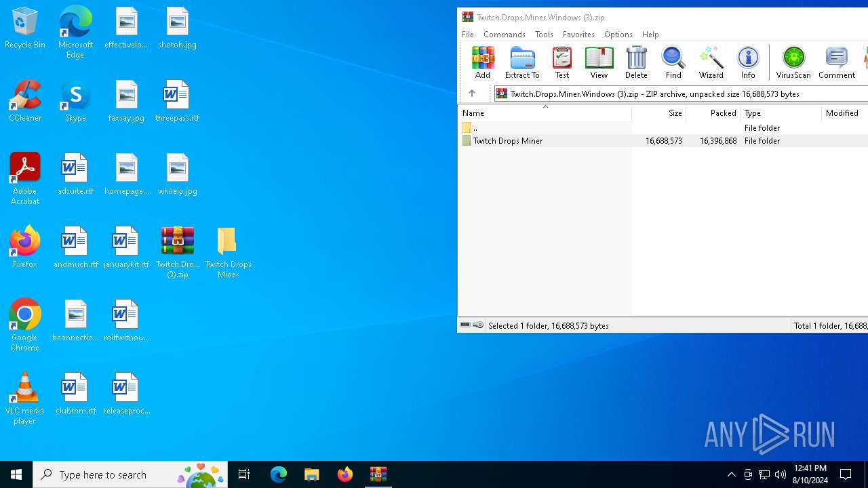Click the volume tray icon
The image size is (868, 488).
coord(781,474)
